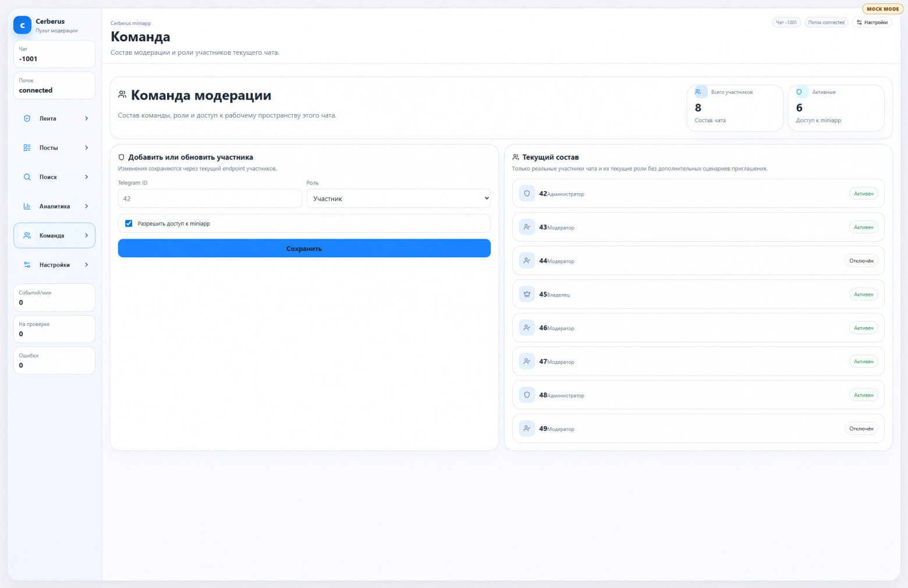Expand the Посты chevron in sidebar
The image size is (908, 588).
[x=87, y=148]
